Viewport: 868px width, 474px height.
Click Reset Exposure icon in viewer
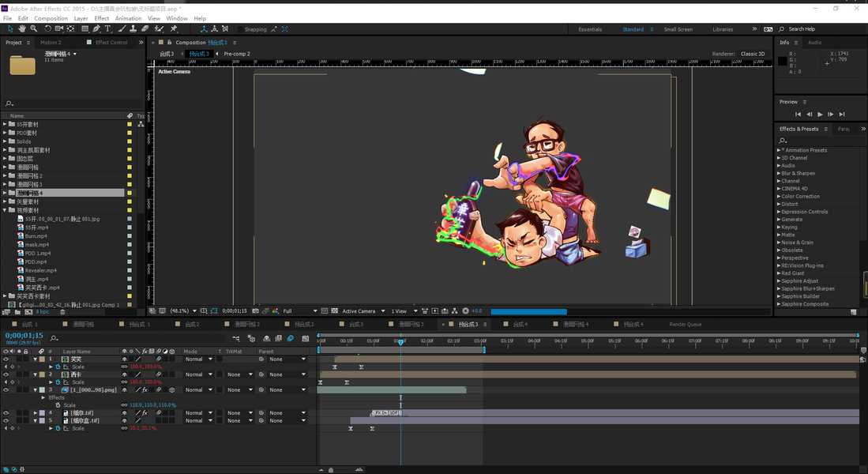(465, 311)
